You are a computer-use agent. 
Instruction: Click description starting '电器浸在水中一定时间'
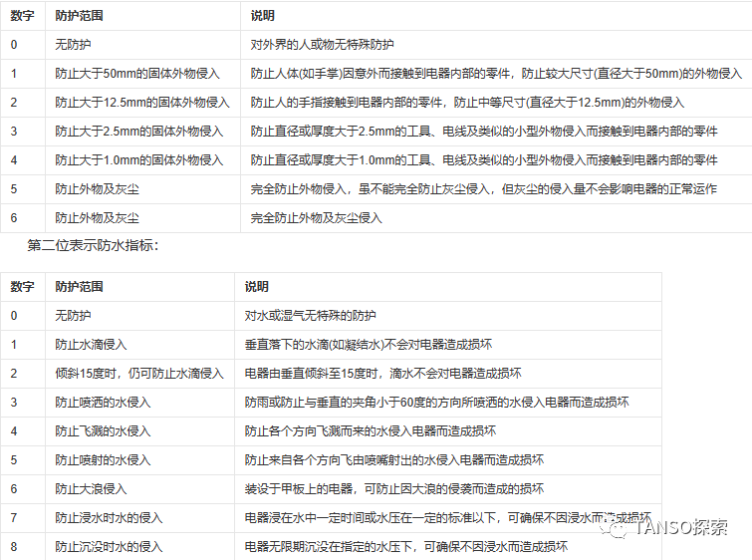click(x=448, y=518)
